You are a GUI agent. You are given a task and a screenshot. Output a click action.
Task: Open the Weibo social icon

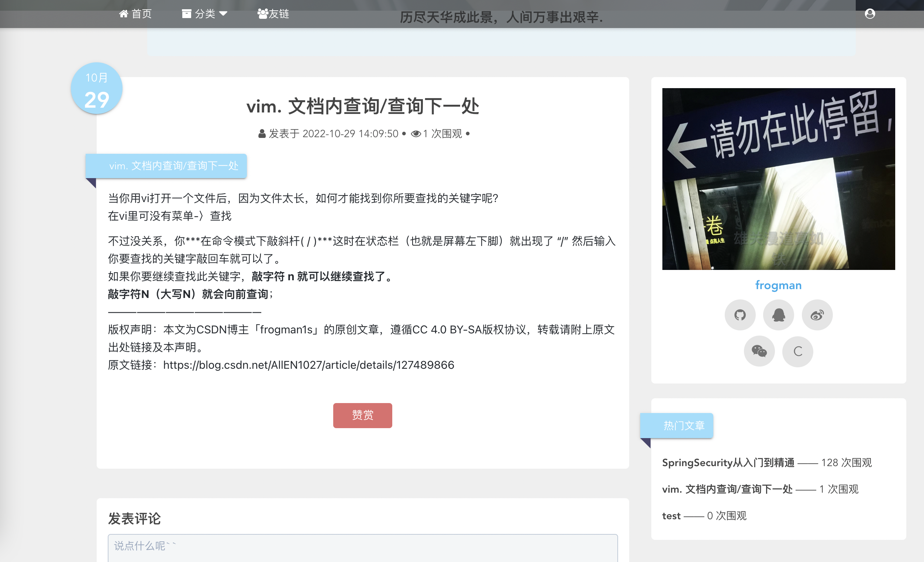(x=817, y=315)
